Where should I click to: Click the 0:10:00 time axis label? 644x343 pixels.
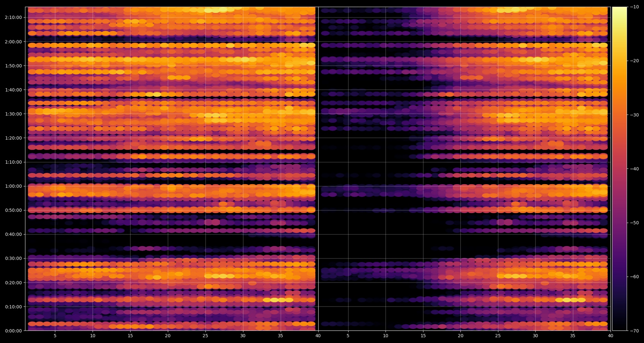[13, 307]
